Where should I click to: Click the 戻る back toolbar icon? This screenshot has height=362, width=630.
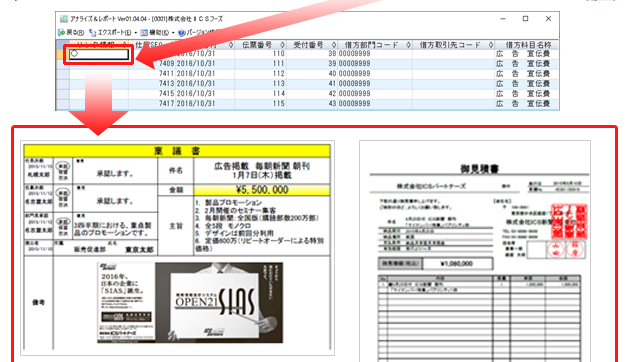click(x=62, y=32)
